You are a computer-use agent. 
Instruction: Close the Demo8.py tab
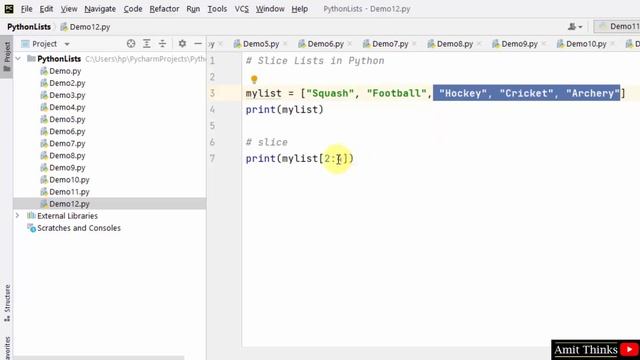pos(479,44)
